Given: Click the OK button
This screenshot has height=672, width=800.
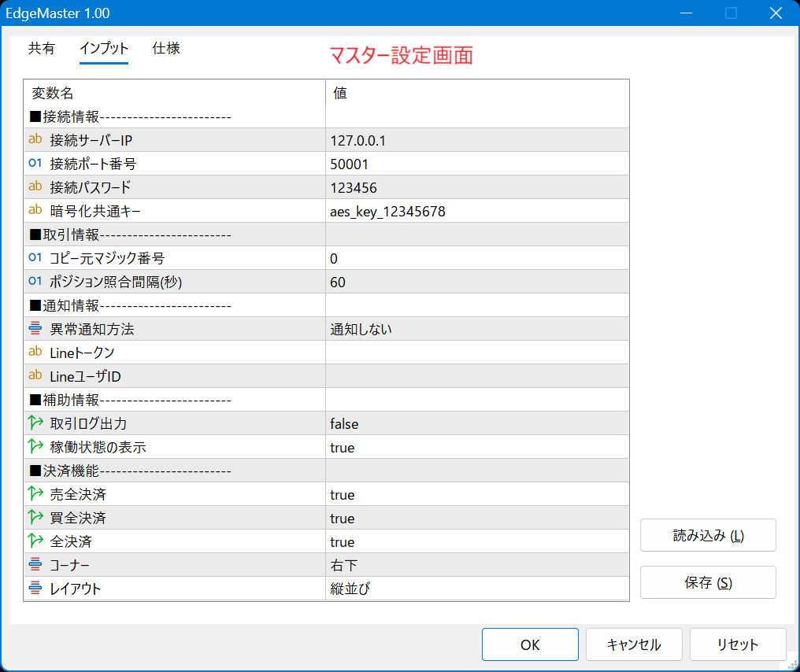Looking at the screenshot, I should [530, 644].
